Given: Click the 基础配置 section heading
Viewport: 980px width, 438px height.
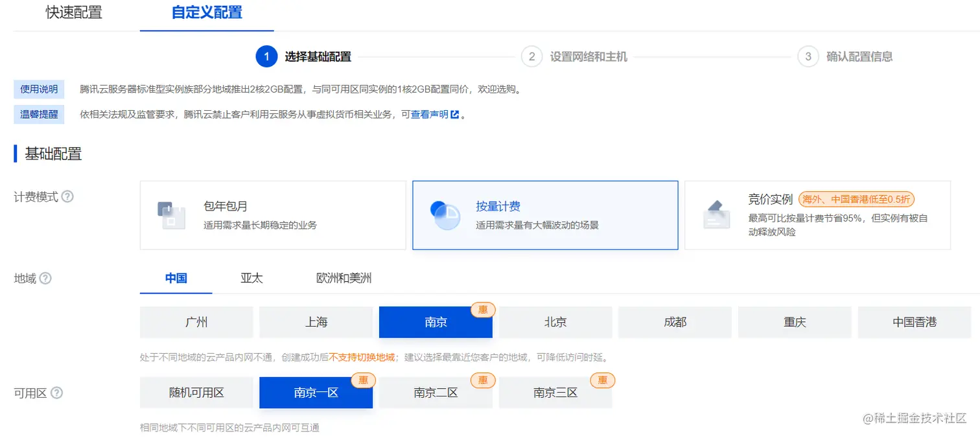Looking at the screenshot, I should 53,154.
